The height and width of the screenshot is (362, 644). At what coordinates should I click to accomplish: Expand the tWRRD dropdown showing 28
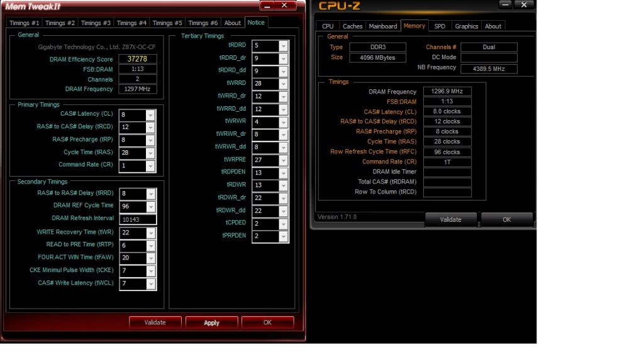click(x=284, y=84)
